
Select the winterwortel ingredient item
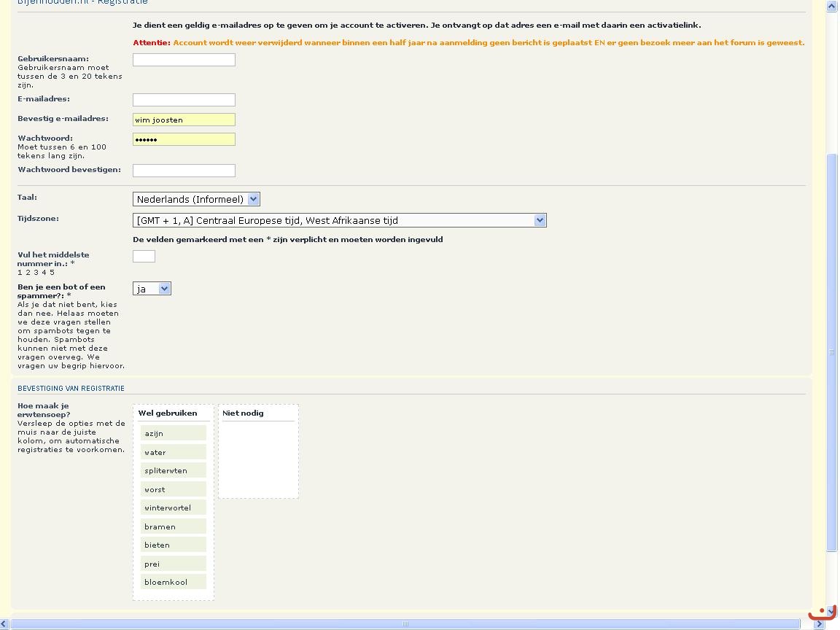click(173, 508)
